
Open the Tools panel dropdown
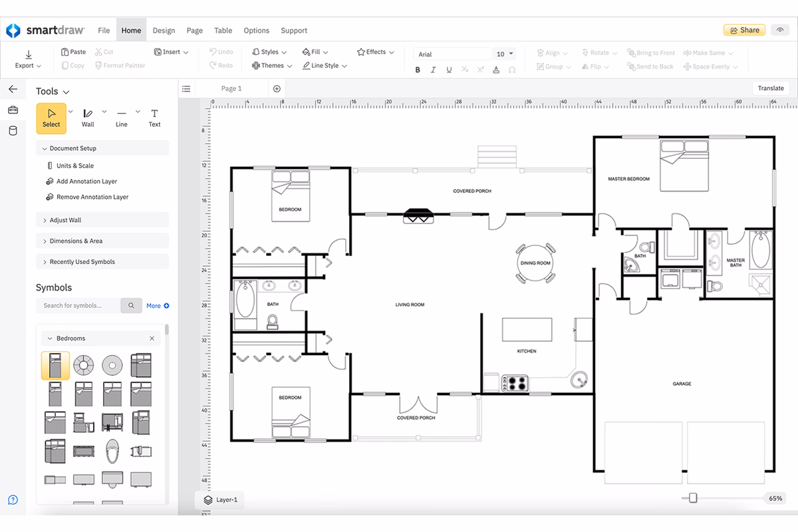click(53, 92)
